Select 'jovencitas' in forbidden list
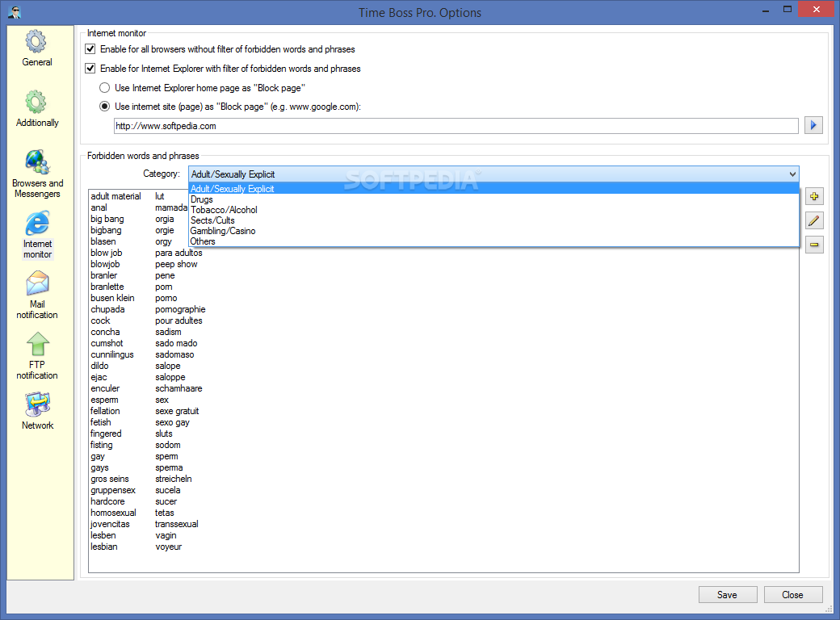Image resolution: width=840 pixels, height=620 pixels. tap(110, 524)
